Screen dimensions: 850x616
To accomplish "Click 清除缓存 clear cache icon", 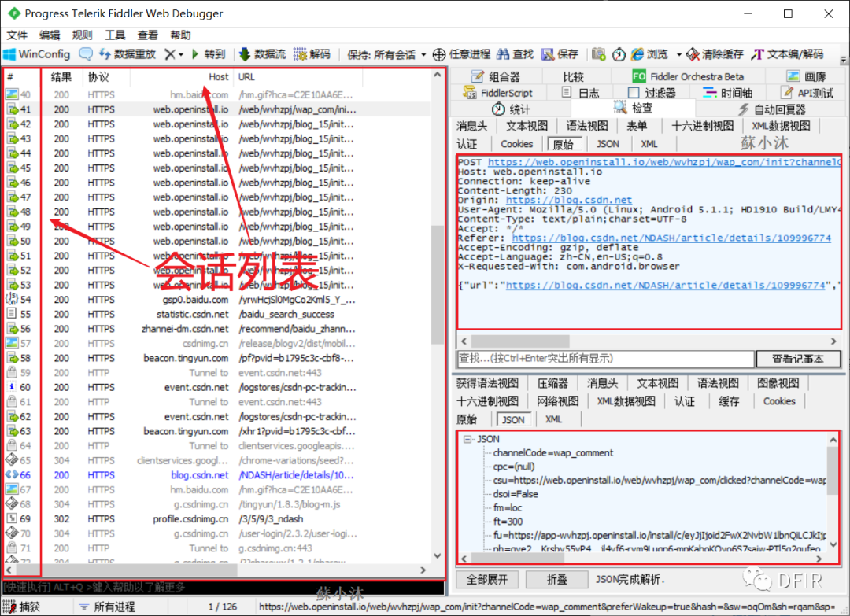I will (715, 54).
